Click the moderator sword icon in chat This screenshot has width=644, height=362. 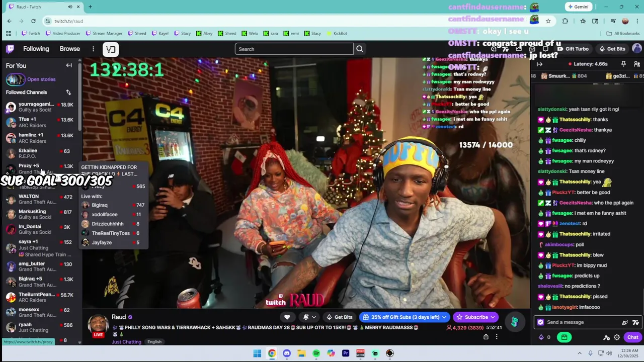[x=607, y=337]
